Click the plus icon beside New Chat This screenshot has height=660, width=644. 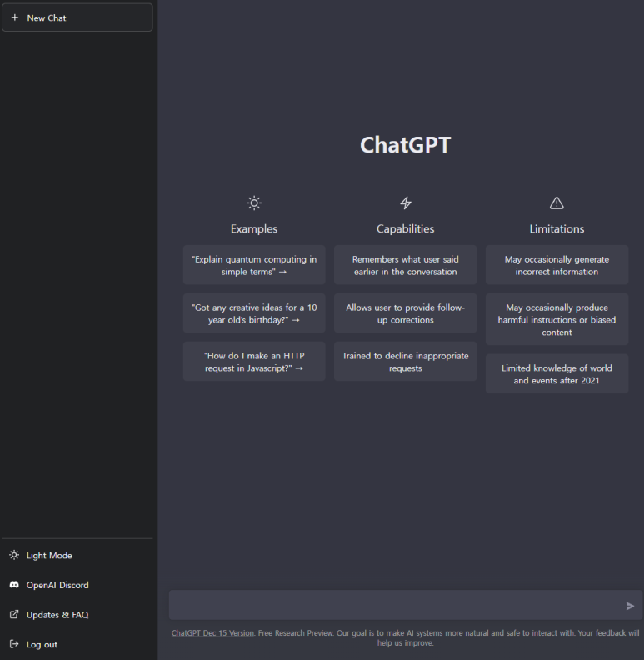click(x=15, y=17)
